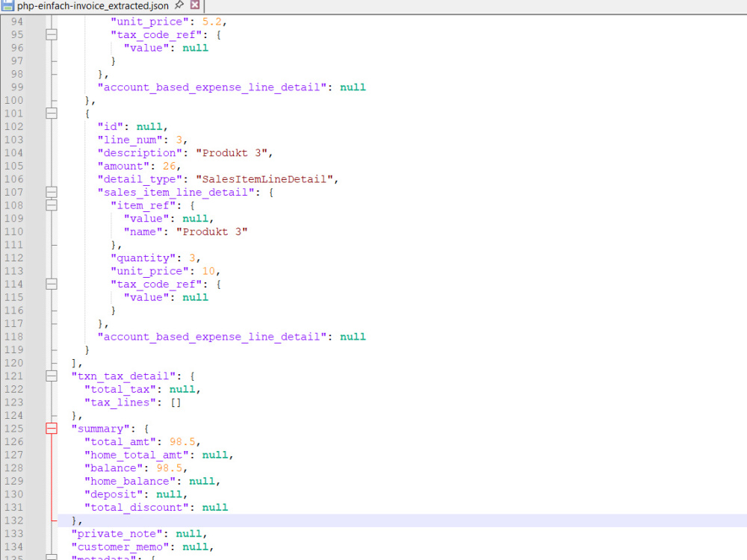
Task: Click the "home_balance" key
Action: [x=130, y=482]
